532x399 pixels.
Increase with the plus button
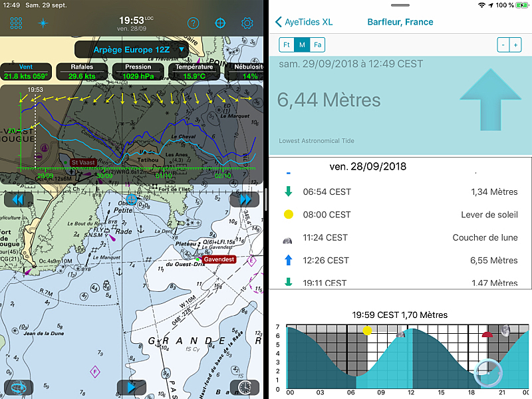[x=515, y=45]
